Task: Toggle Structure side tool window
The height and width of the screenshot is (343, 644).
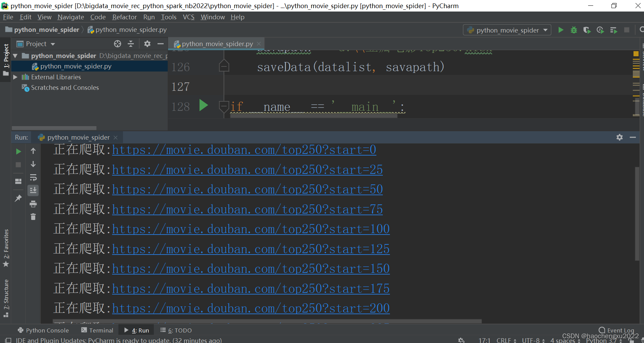Action: coord(6,298)
